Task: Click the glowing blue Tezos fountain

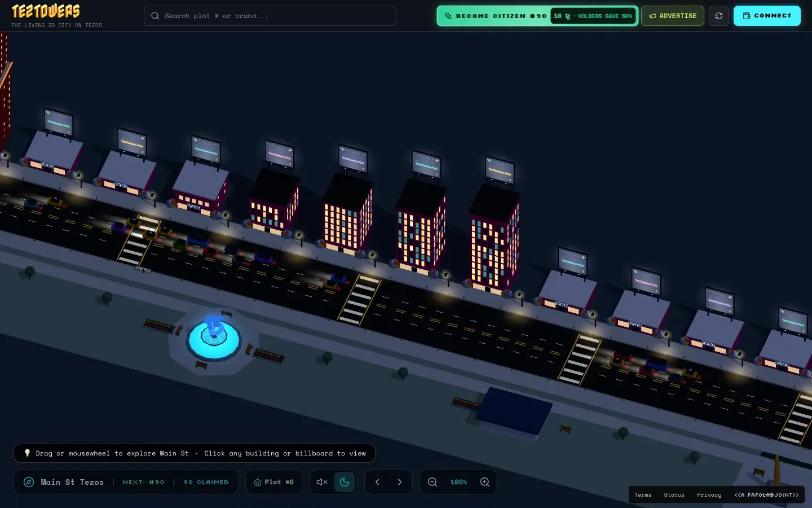Action: (x=214, y=338)
